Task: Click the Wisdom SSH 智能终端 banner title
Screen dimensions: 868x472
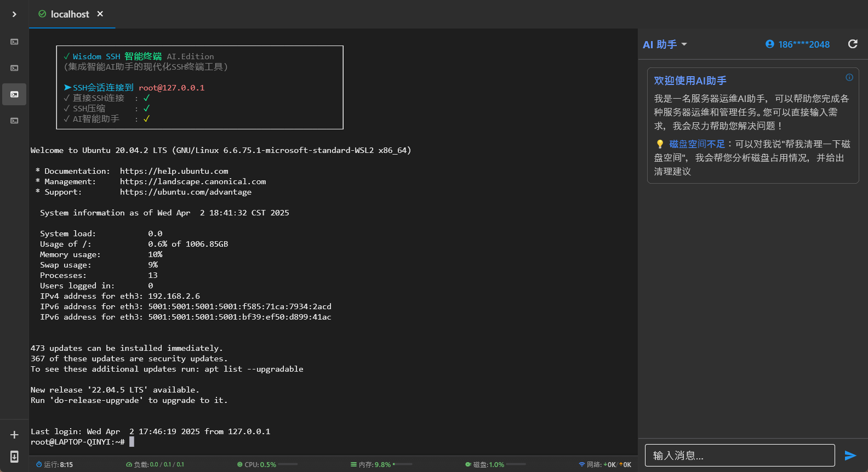Action: click(117, 56)
